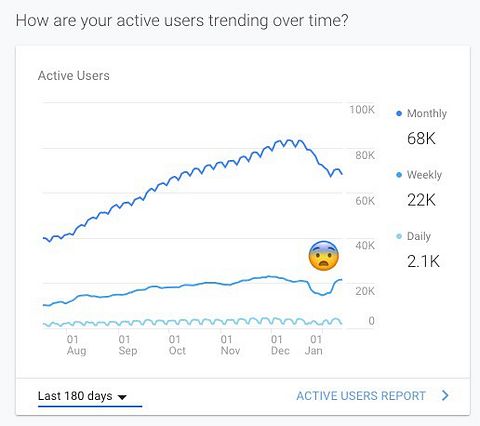Click the Monthly legend dot
Image resolution: width=480 pixels, height=426 pixels.
coord(399,114)
